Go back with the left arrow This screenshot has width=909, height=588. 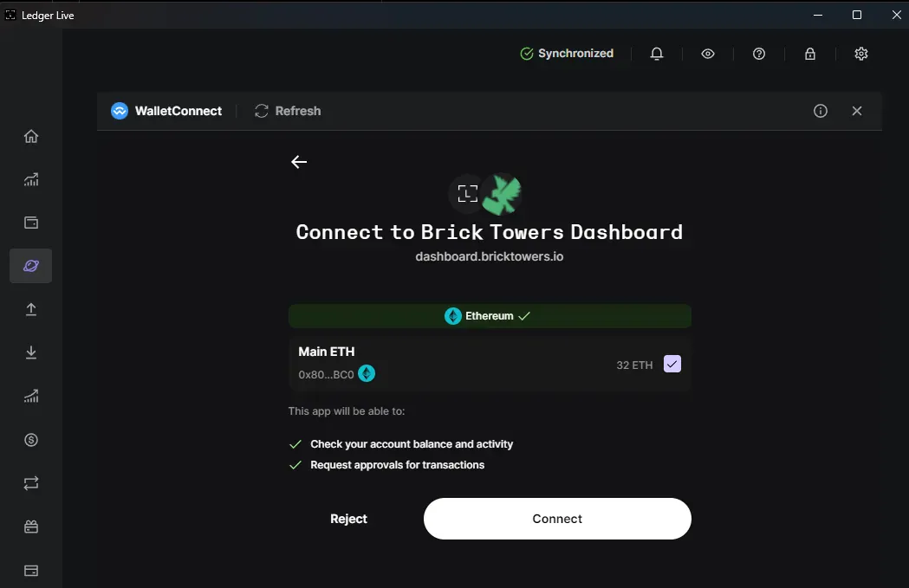(x=299, y=162)
